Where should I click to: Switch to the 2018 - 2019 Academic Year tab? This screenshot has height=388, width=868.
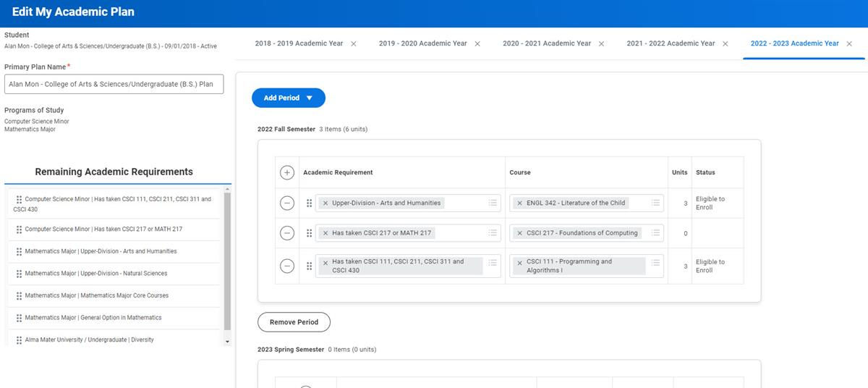tap(299, 43)
